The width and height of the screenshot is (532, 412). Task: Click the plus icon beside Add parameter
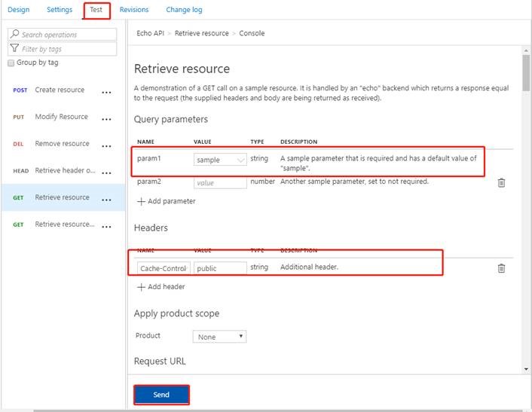141,202
